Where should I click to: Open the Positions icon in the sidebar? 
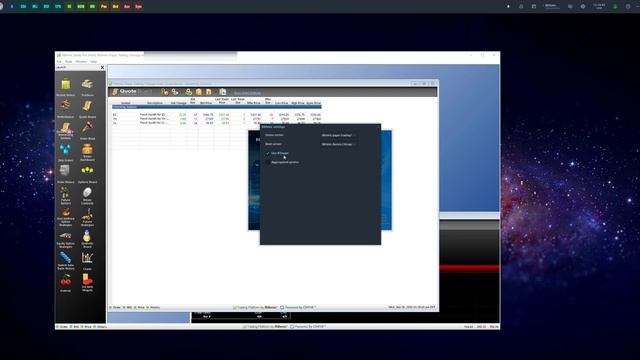point(87,84)
